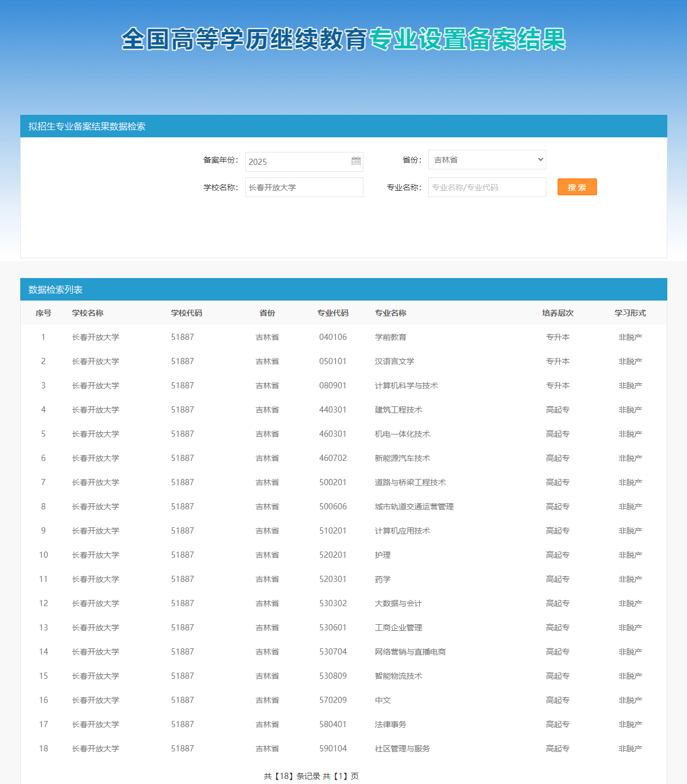
Task: Select major 新能源汽车技术
Action: 403,458
